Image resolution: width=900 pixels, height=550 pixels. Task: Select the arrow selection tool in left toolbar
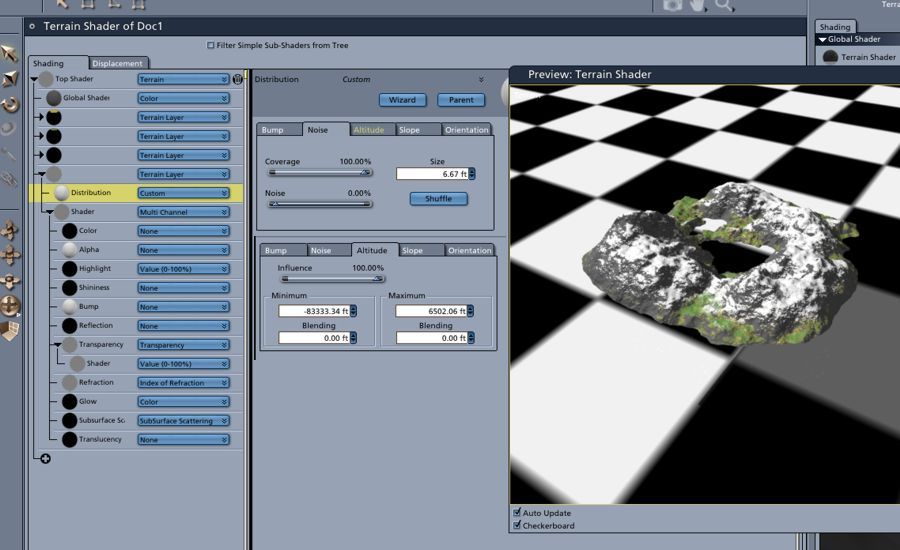point(10,53)
